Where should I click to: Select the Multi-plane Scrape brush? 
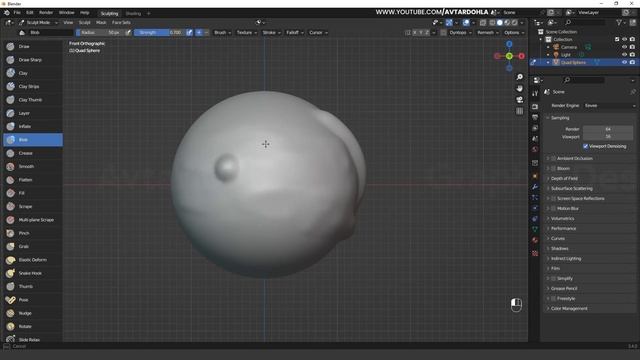(33, 220)
